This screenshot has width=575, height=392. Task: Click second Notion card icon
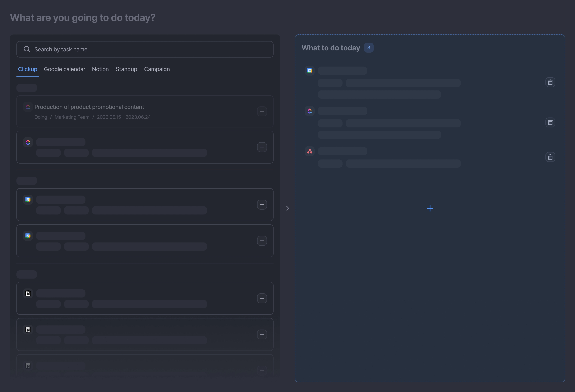click(x=28, y=329)
